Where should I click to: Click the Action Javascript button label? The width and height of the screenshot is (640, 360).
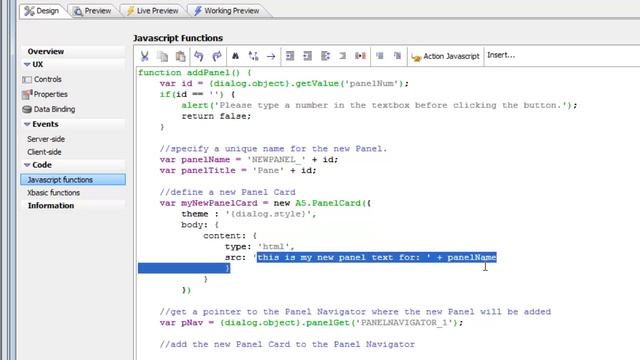[451, 56]
